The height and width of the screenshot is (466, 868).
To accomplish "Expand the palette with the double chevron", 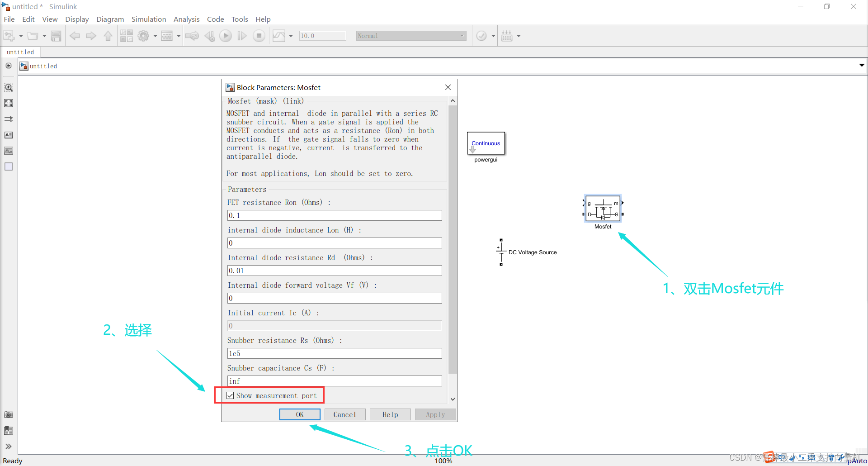I will (x=9, y=447).
